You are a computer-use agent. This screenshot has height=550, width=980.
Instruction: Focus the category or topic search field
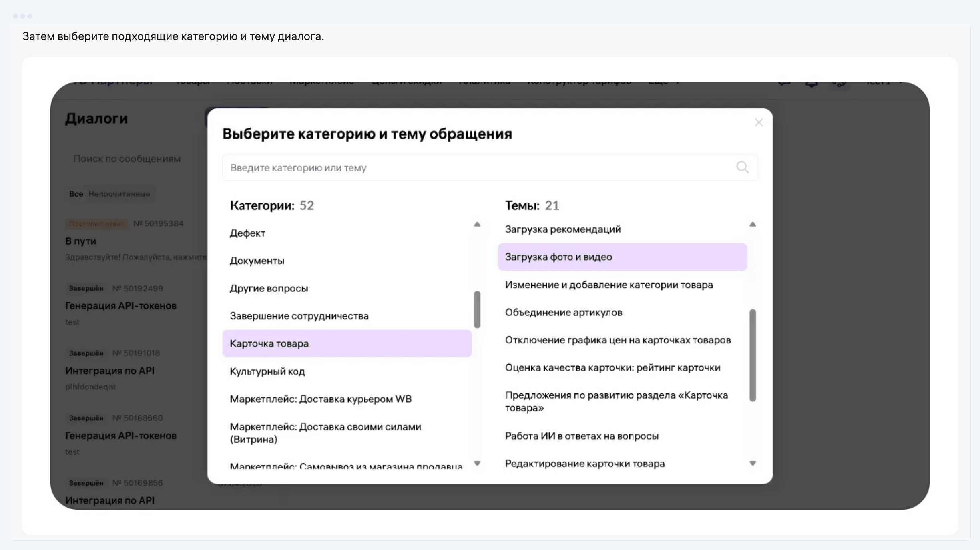pos(490,167)
